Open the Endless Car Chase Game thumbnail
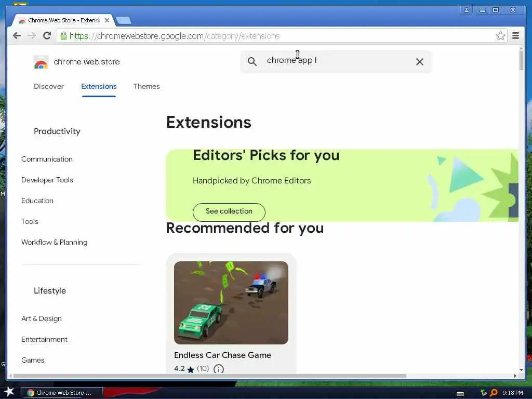Viewport: 532px width, 399px height. coord(231,303)
